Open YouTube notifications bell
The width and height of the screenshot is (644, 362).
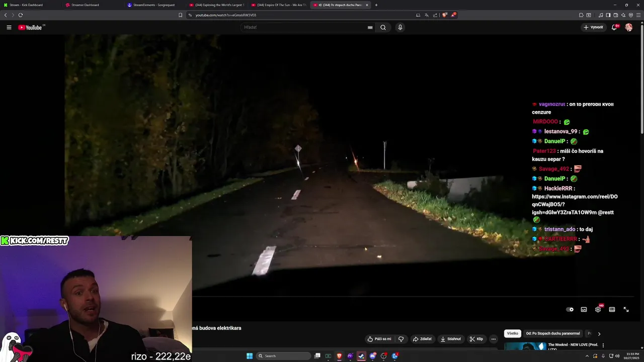(x=614, y=27)
